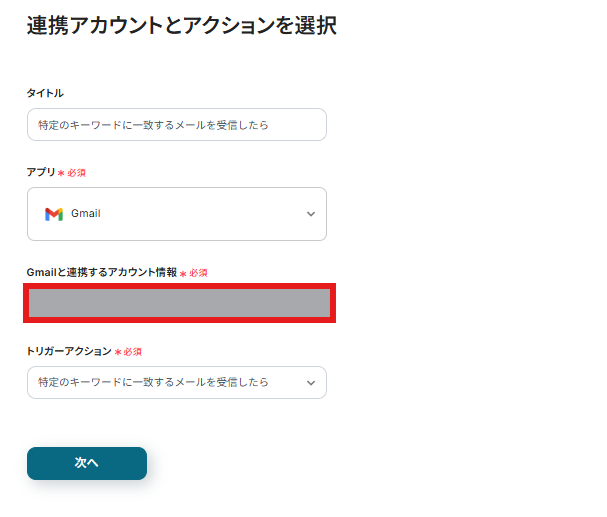Viewport: 607px width, 517px height.
Task: Select the trigger text 特定のキーワードに一致するメールを受信したら in dropdown
Action: pyautogui.click(x=153, y=383)
